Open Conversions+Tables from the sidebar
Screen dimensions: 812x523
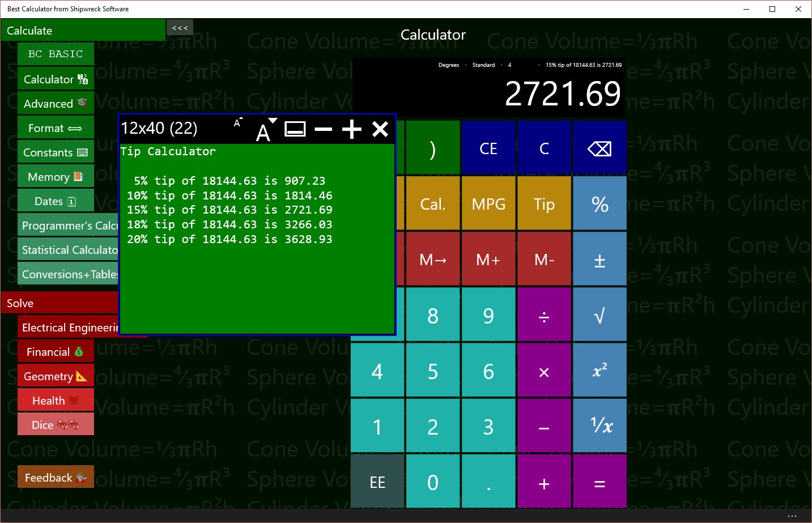pos(68,274)
